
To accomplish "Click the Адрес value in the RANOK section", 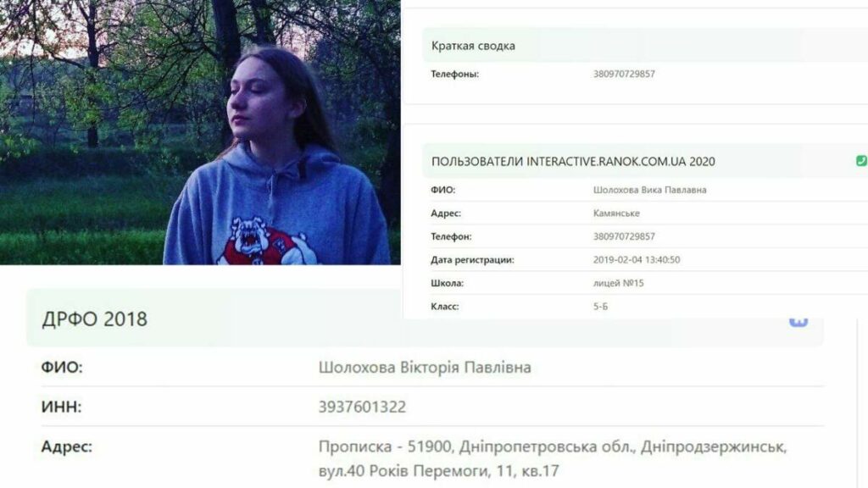I will coord(616,213).
